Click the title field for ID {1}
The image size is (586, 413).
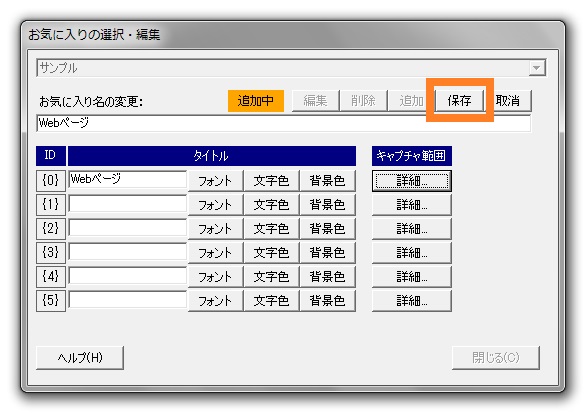pos(127,204)
